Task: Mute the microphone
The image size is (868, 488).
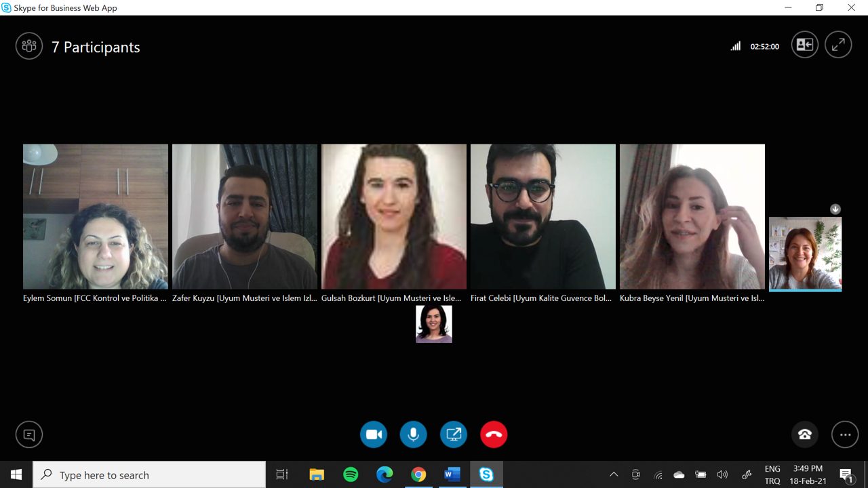Action: click(413, 434)
